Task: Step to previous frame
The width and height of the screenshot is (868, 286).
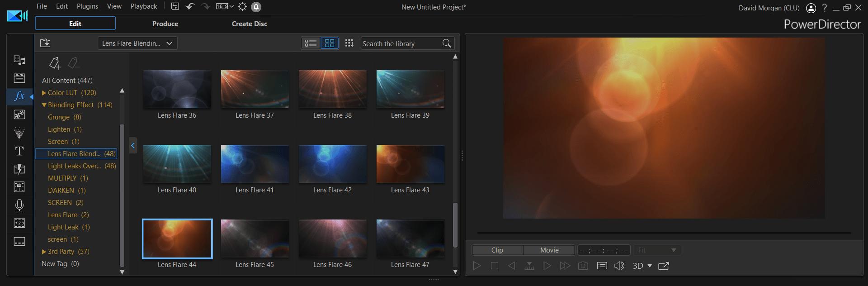Action: (x=512, y=266)
